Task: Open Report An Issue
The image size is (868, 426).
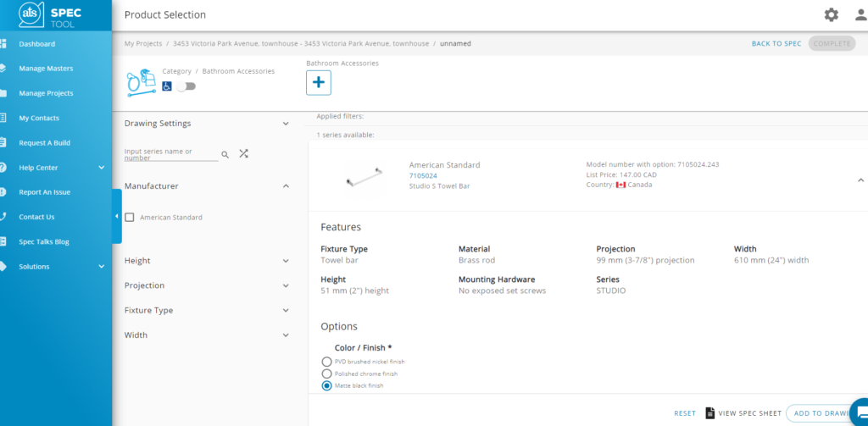Action: [44, 192]
